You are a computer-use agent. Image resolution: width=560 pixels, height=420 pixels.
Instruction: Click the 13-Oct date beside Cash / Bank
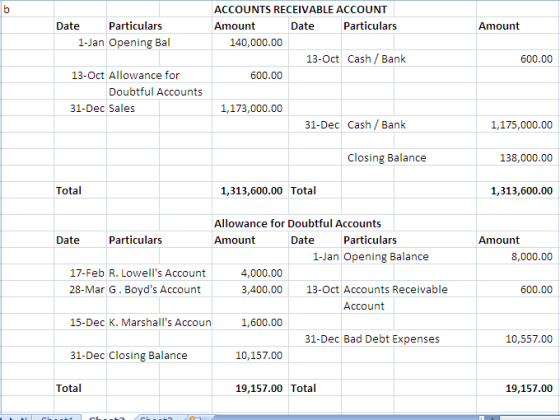(322, 59)
